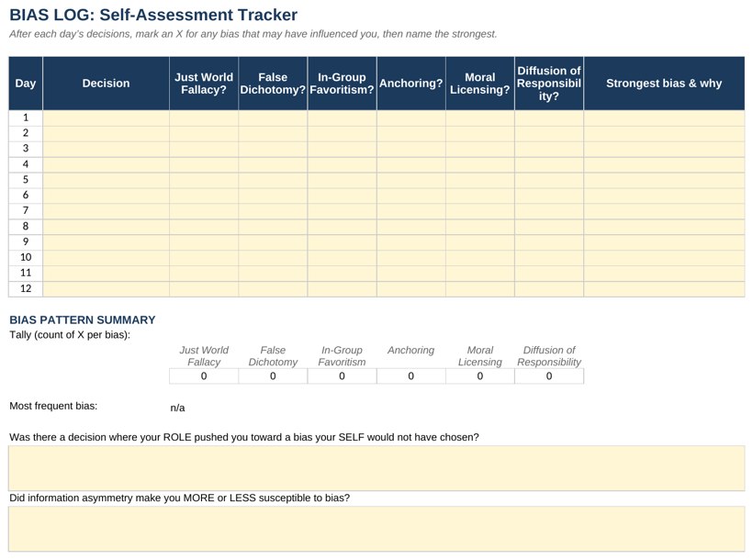Click Diffusion of Responsibility cell for Day 7
753x560 pixels.
point(549,211)
